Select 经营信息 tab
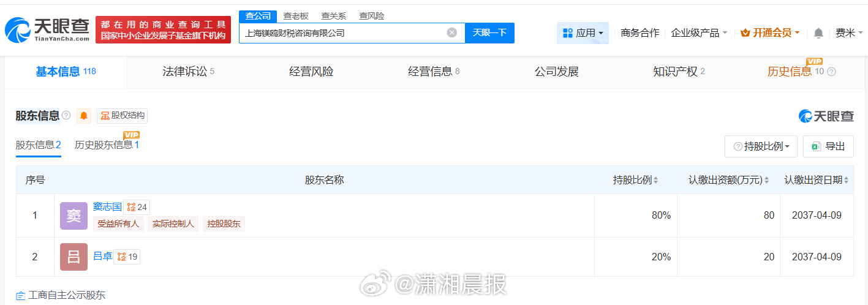The height and width of the screenshot is (305, 868). pyautogui.click(x=434, y=72)
